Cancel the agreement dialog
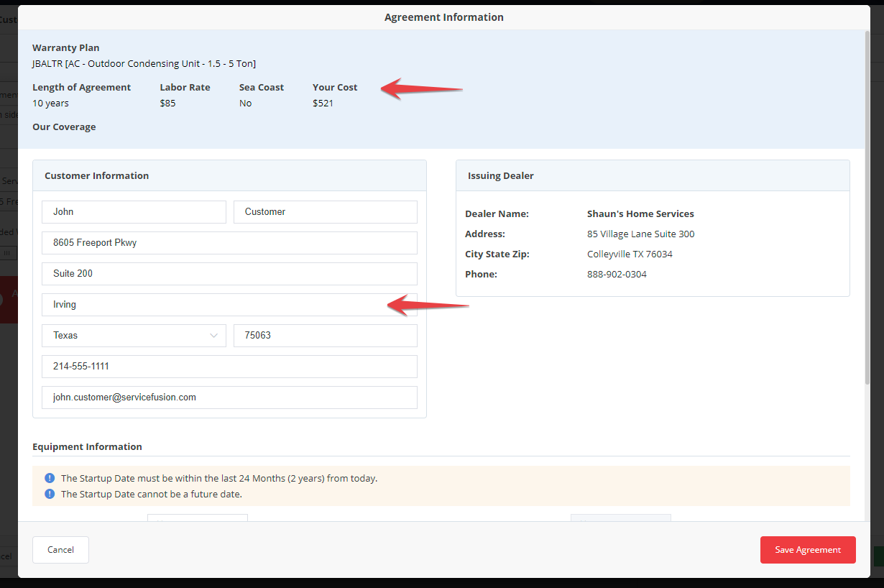Screen dimensions: 884x588 [x=60, y=550]
